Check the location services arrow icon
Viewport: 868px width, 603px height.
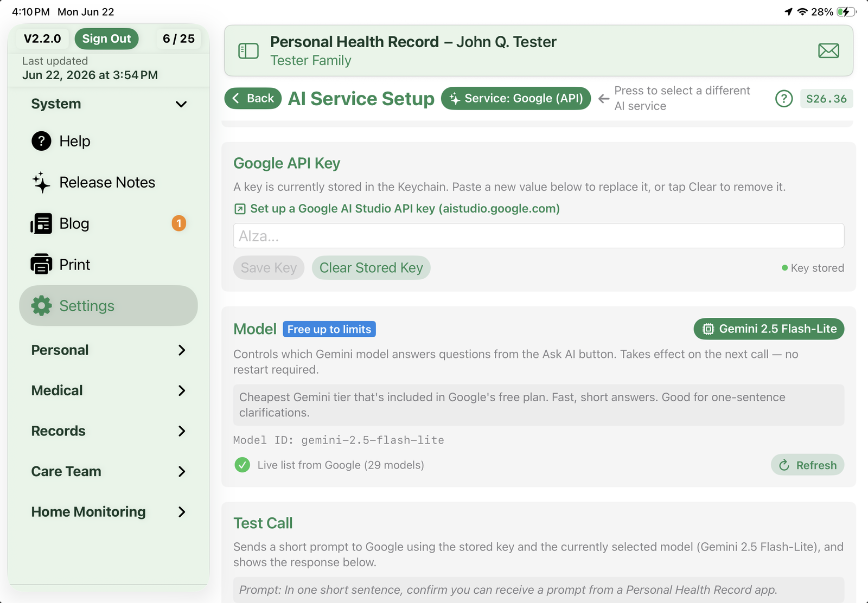coord(788,12)
